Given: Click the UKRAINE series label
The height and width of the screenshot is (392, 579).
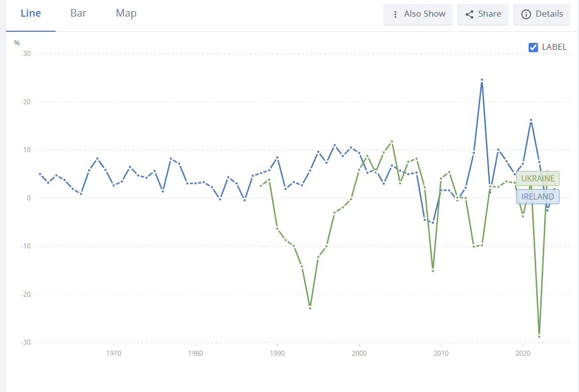Looking at the screenshot, I should click(x=538, y=179).
